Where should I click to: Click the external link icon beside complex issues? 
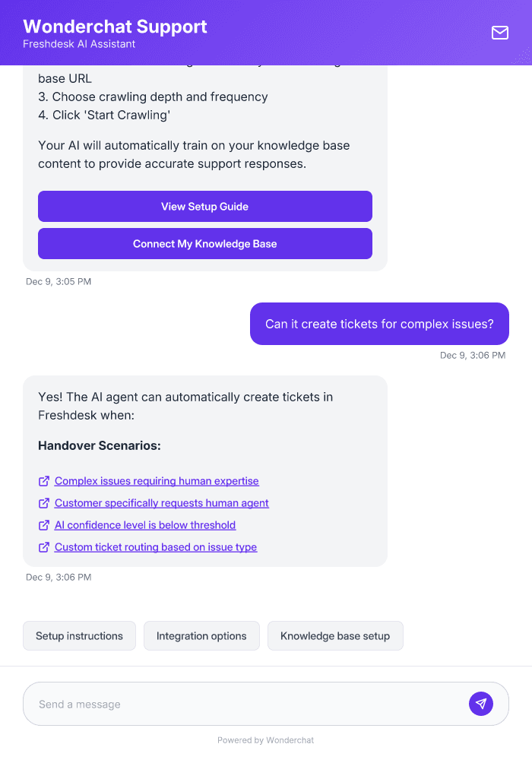pyautogui.click(x=43, y=481)
